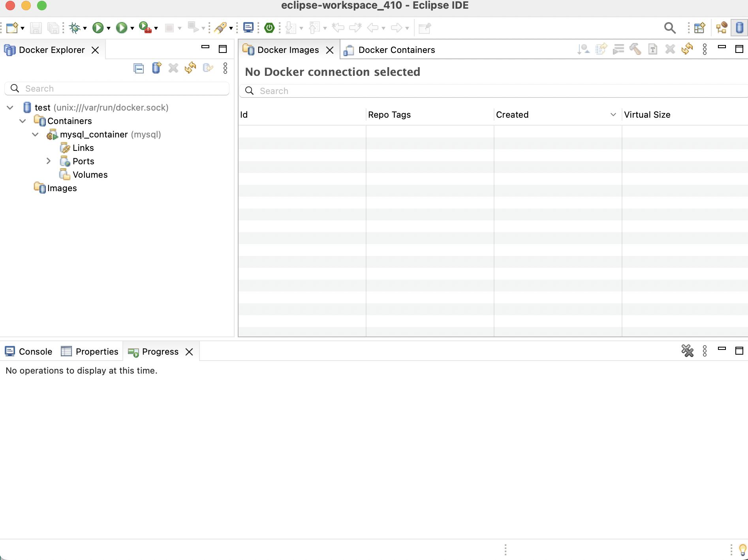Click the Debug bug icon
Image resolution: width=748 pixels, height=560 pixels.
(74, 28)
